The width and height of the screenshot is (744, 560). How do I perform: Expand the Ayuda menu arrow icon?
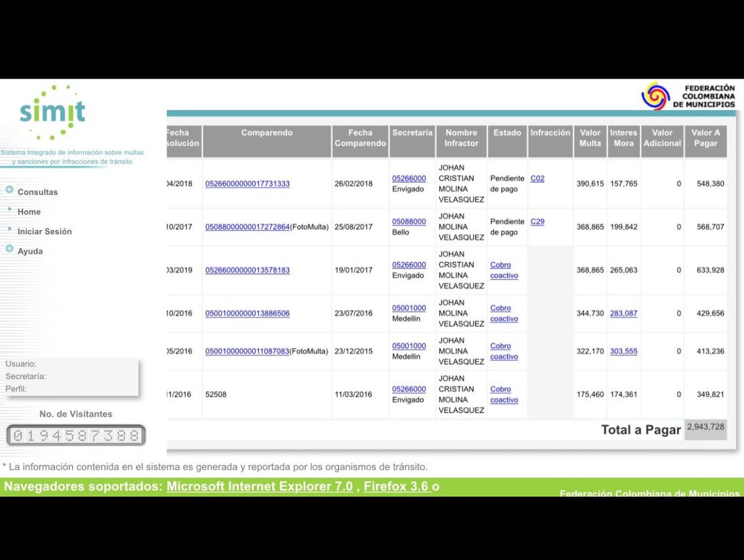point(9,249)
